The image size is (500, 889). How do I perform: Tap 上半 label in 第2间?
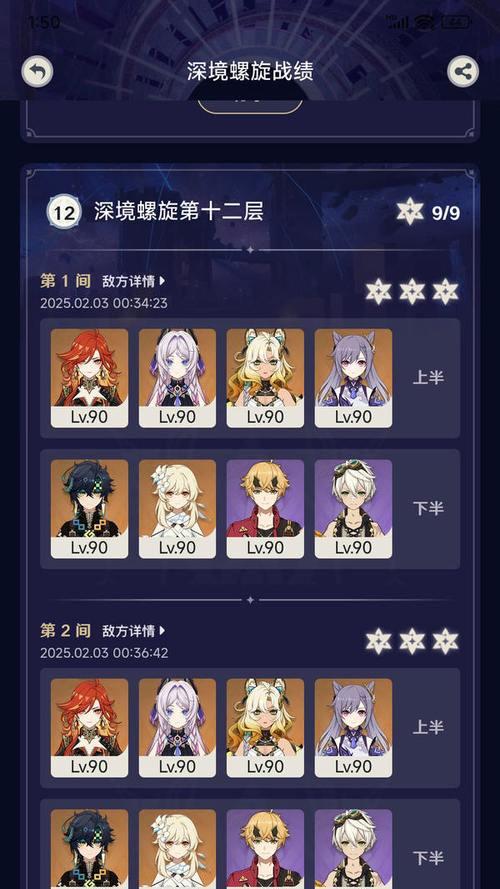[427, 727]
